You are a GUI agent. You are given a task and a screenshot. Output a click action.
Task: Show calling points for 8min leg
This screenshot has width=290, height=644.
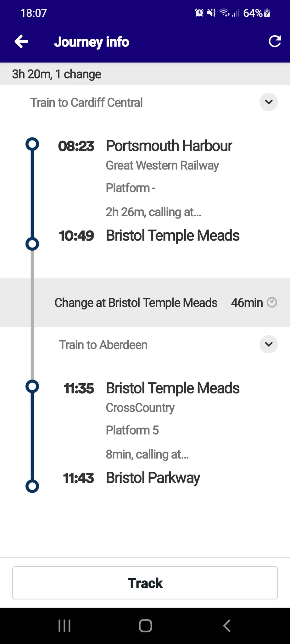(x=147, y=454)
